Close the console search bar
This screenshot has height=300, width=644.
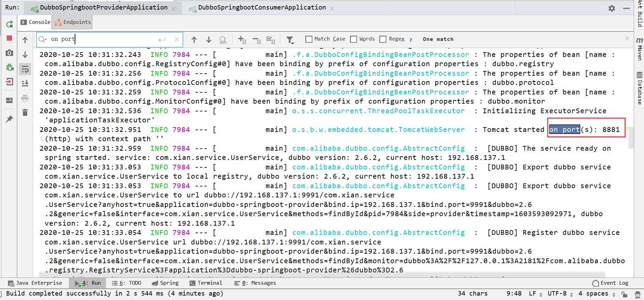[x=627, y=39]
